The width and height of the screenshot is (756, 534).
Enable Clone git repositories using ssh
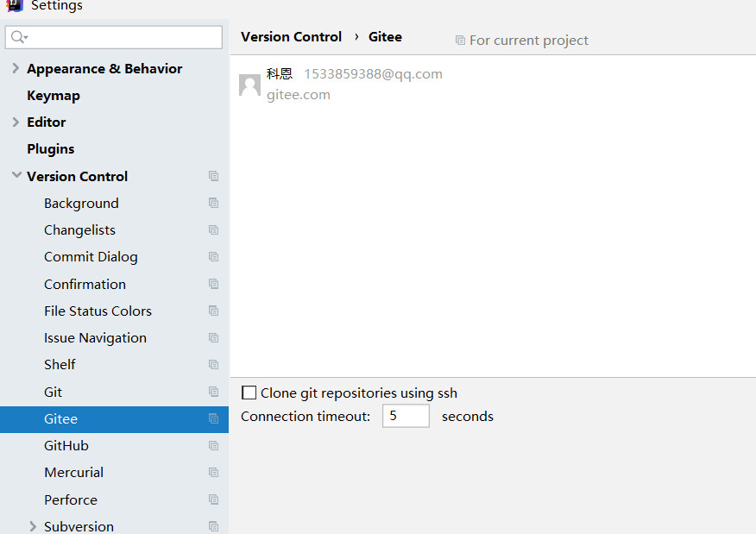click(249, 393)
